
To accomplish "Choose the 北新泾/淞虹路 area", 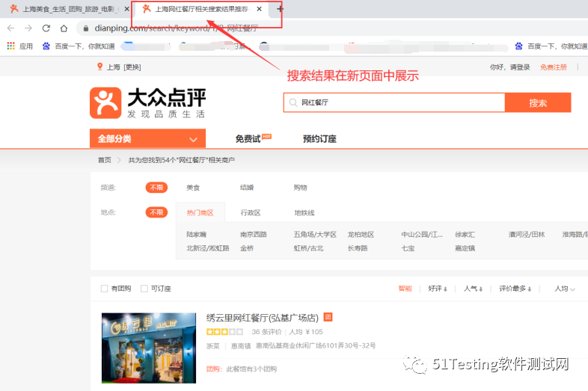I will pos(208,248).
